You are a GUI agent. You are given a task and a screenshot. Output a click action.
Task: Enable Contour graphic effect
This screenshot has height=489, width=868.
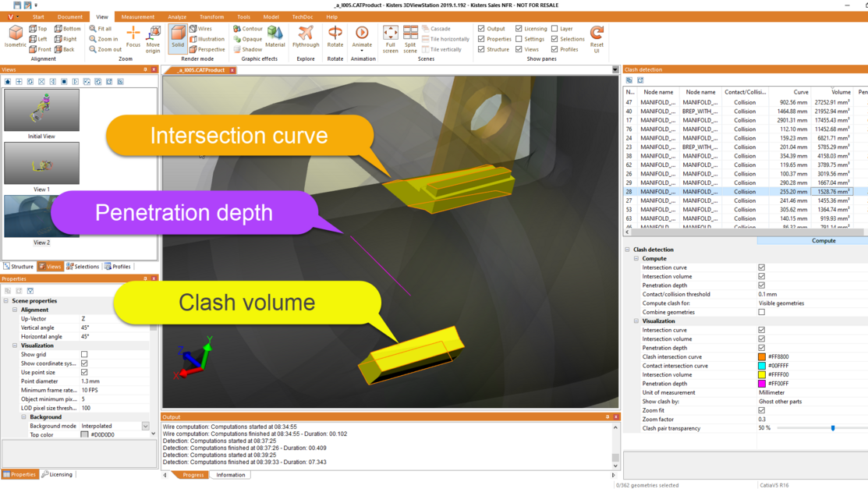click(247, 29)
